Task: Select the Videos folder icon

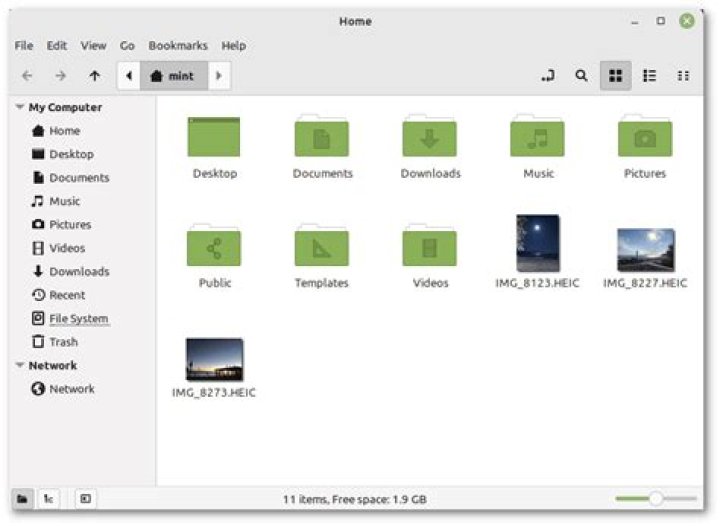Action: point(430,246)
